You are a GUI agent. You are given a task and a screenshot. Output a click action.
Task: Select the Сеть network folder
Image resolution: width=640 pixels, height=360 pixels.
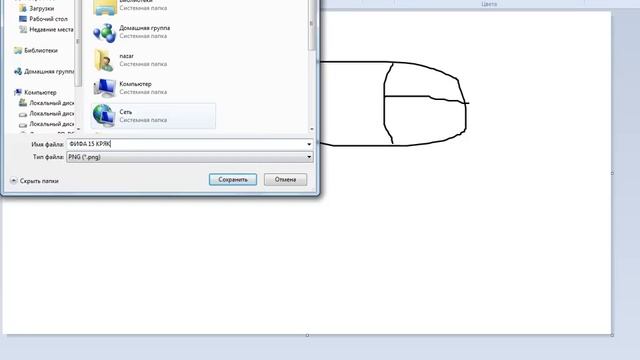tap(153, 116)
